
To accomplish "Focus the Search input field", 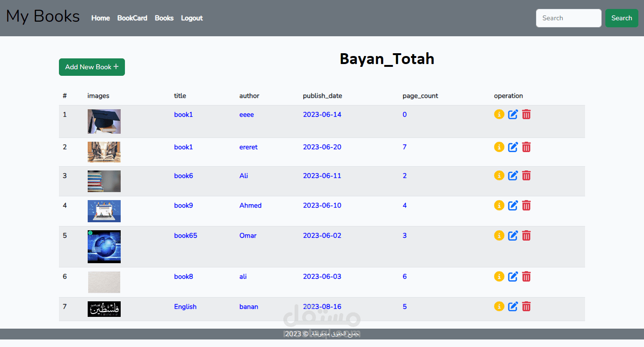I will (x=569, y=18).
